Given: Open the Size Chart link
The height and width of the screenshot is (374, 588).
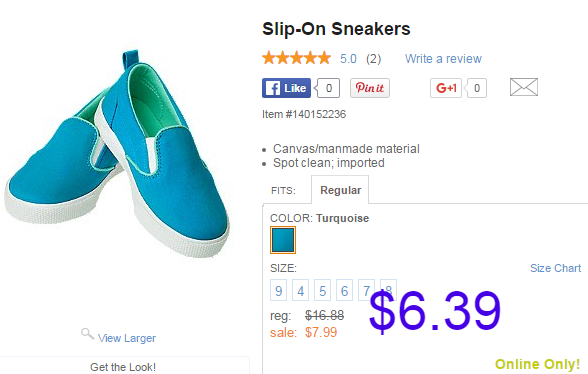Looking at the screenshot, I should click(555, 268).
